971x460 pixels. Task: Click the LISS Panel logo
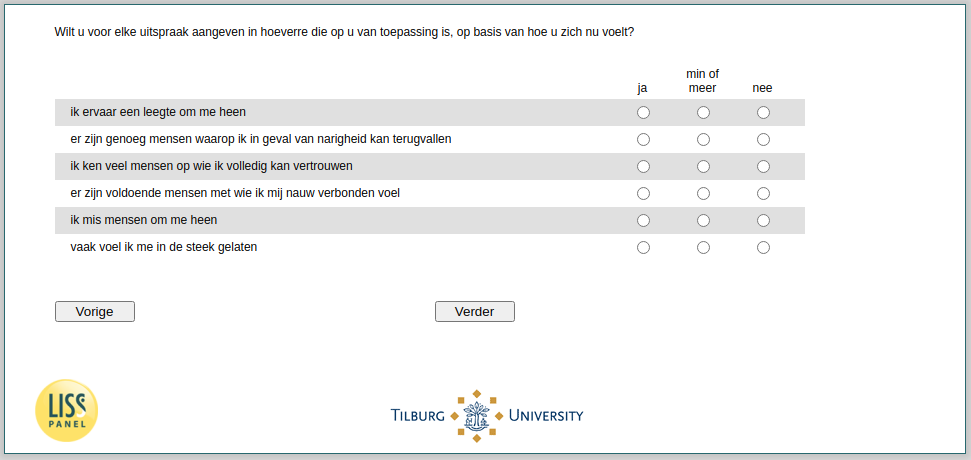click(66, 410)
